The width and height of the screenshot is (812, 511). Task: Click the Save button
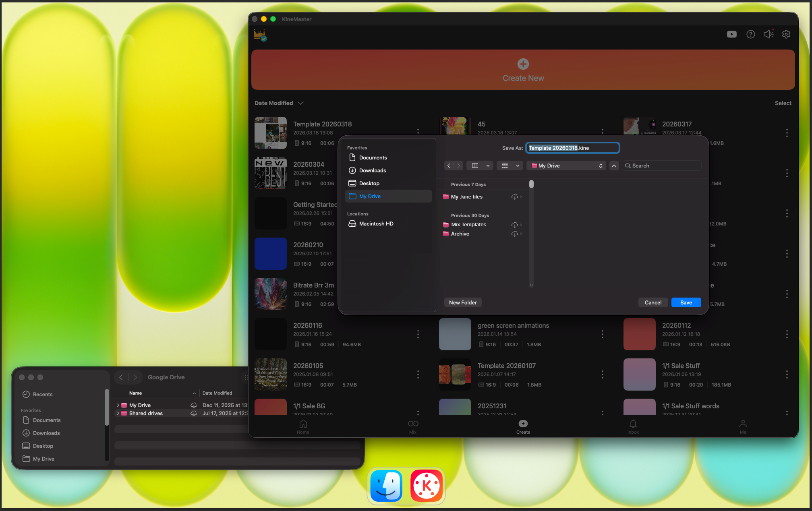686,302
